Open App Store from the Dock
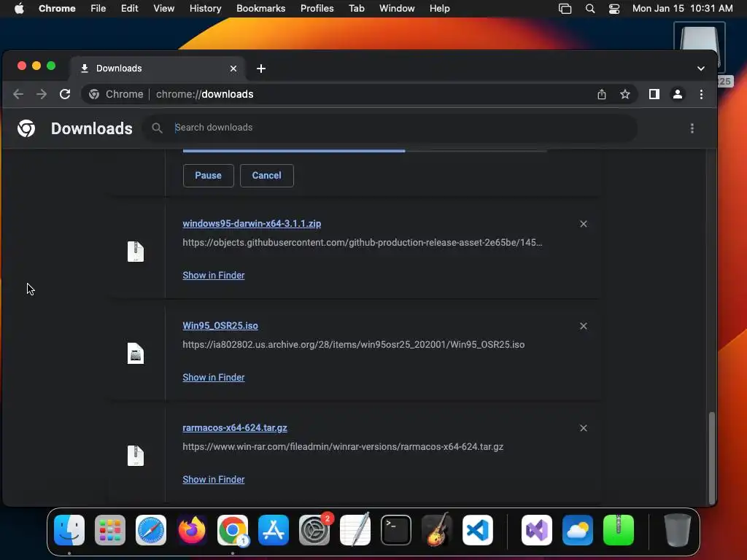Viewport: 747px width, 560px height. [x=274, y=530]
